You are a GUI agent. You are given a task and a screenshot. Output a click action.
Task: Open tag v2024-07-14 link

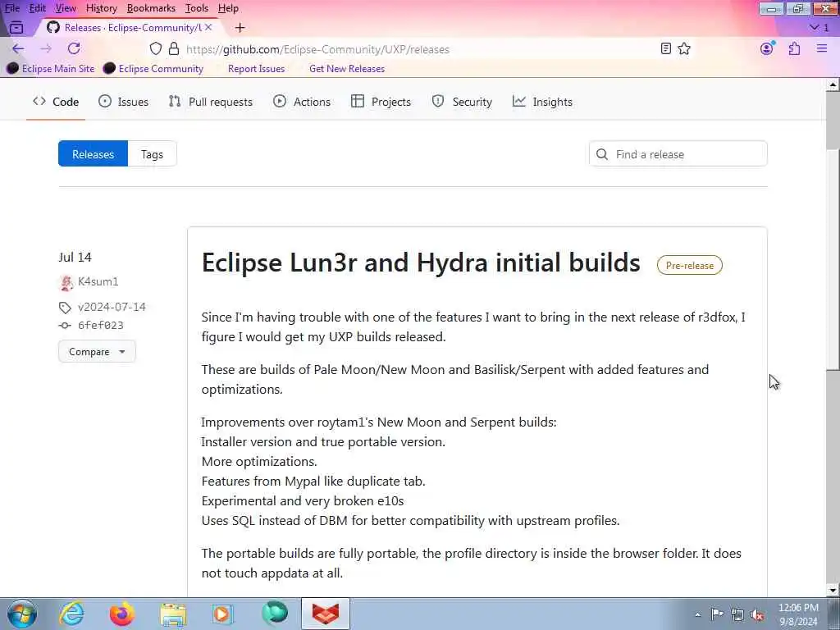click(x=112, y=307)
